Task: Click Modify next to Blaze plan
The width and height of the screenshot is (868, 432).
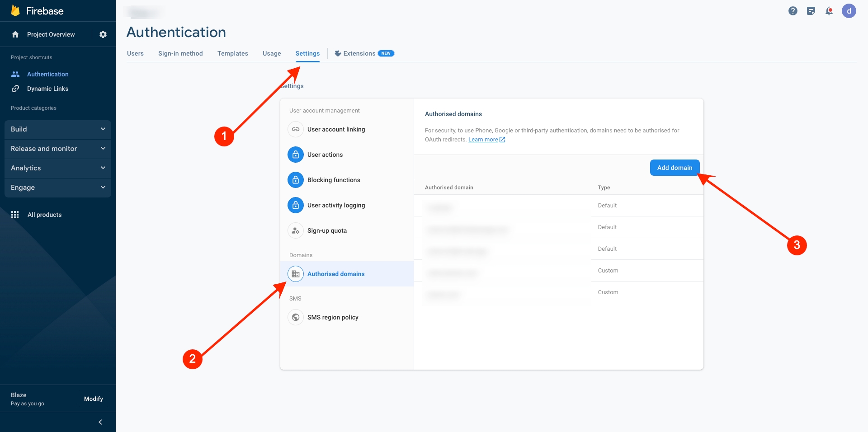Action: point(94,399)
